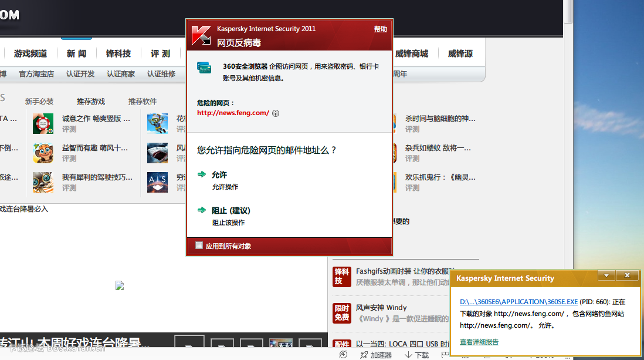
Task: Click the compass icon in browser status bar
Action: [343, 355]
